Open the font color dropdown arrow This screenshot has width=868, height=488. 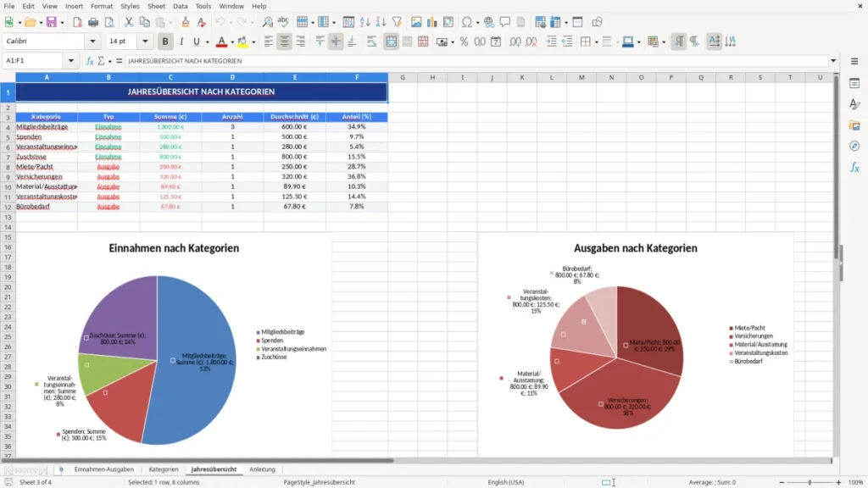pos(232,42)
